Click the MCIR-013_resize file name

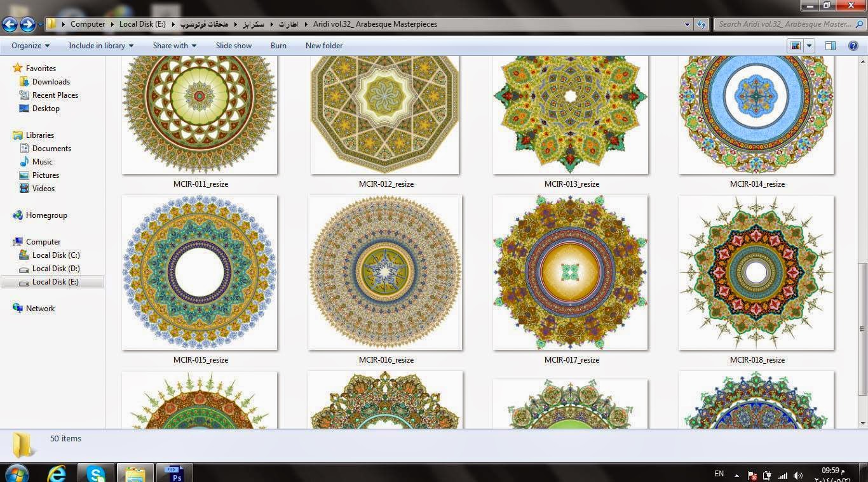tap(572, 184)
